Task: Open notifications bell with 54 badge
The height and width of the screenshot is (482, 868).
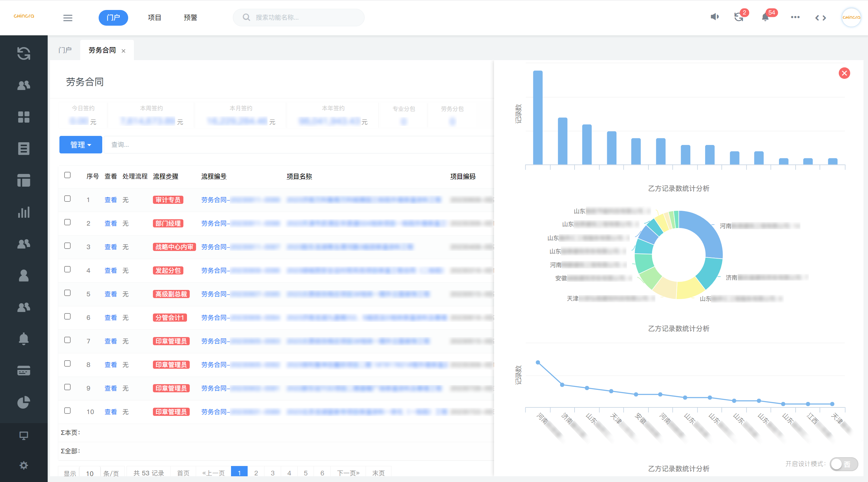Action: (765, 18)
